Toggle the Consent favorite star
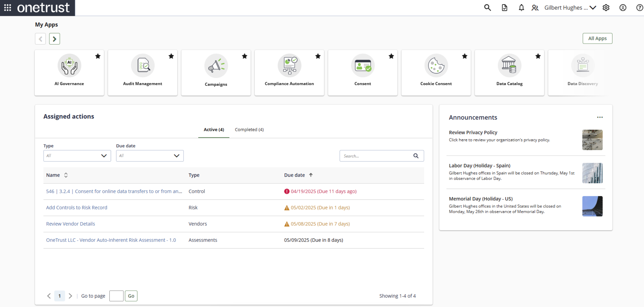644x307 pixels. click(x=391, y=56)
